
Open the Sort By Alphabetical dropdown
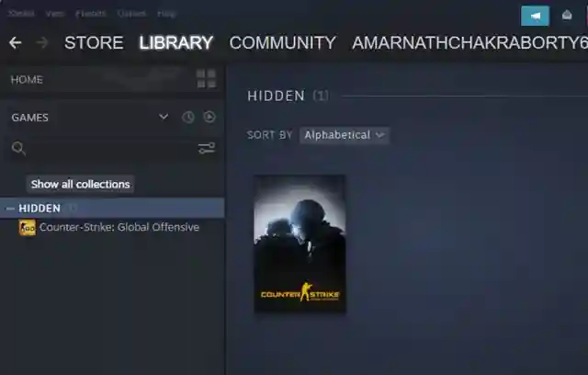coord(345,135)
